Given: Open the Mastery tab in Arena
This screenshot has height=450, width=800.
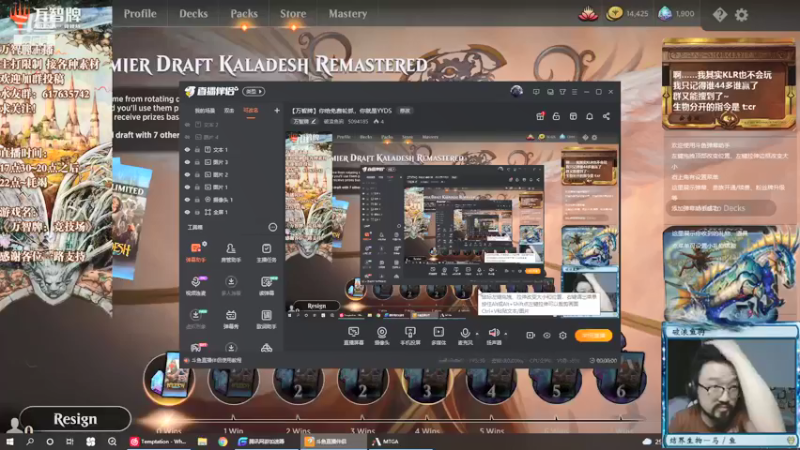Looking at the screenshot, I should (x=347, y=14).
